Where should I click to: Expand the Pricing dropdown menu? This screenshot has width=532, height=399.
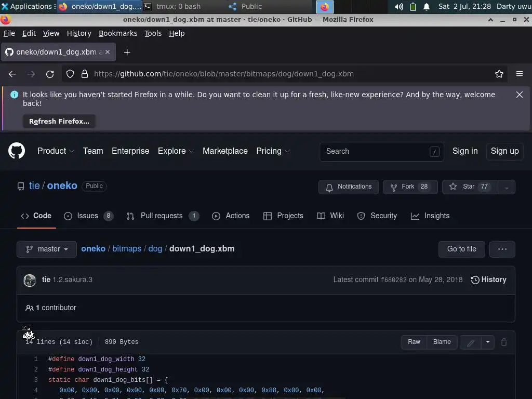(273, 151)
